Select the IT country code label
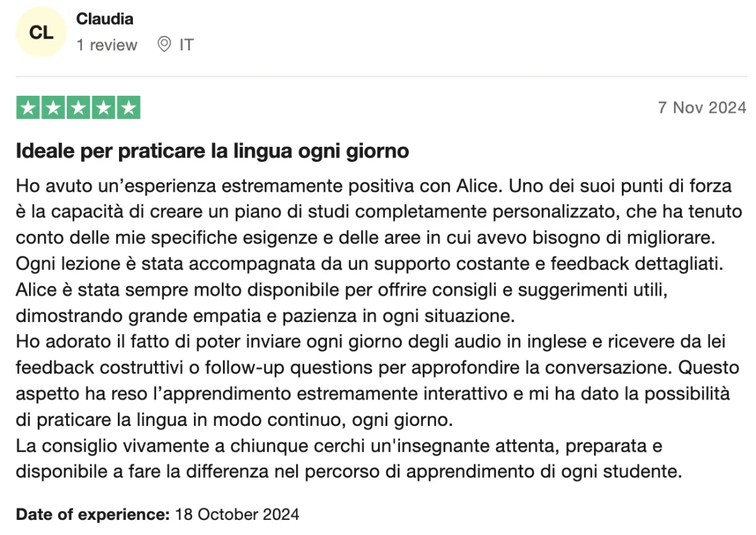The height and width of the screenshot is (535, 756). tap(186, 45)
